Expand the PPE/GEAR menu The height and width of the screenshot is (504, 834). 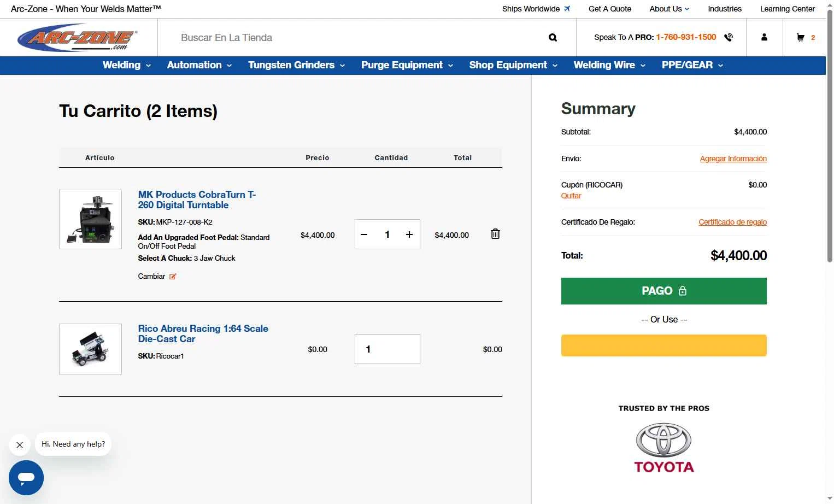[692, 65]
